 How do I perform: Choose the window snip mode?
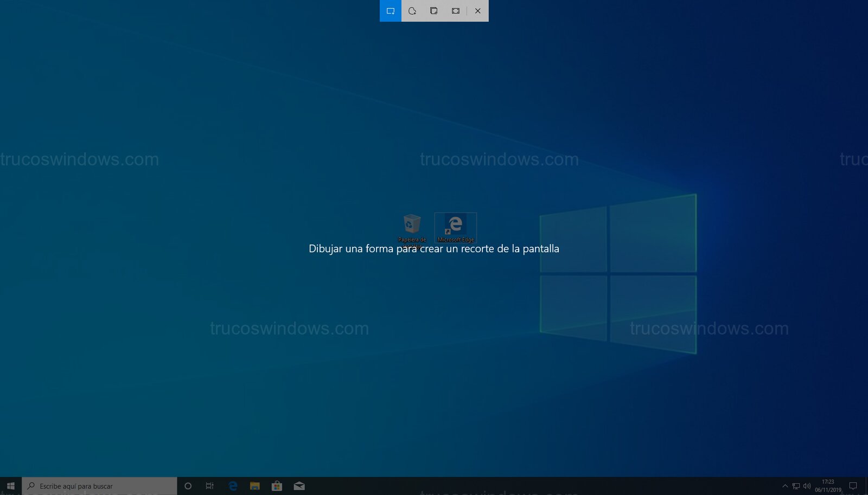(x=434, y=11)
